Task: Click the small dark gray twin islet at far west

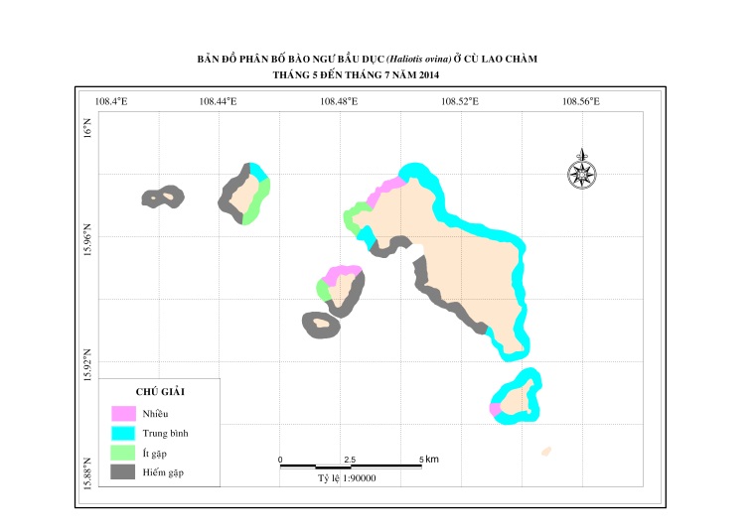Action: click(163, 198)
